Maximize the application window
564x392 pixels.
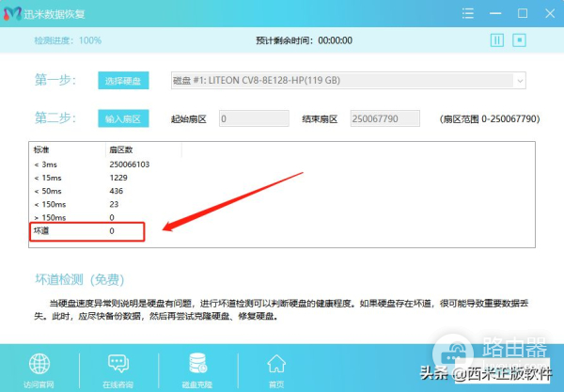tap(523, 14)
